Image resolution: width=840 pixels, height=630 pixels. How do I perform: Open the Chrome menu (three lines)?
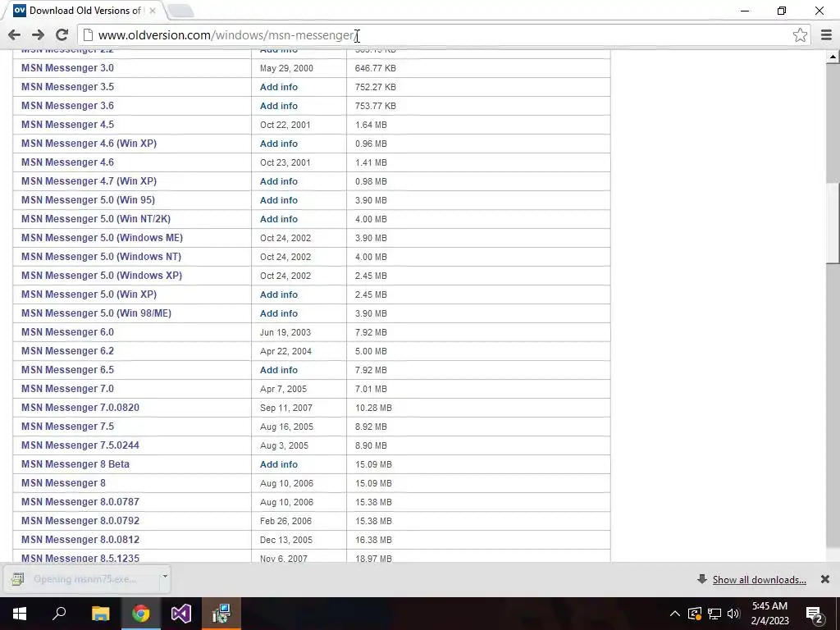click(x=826, y=35)
